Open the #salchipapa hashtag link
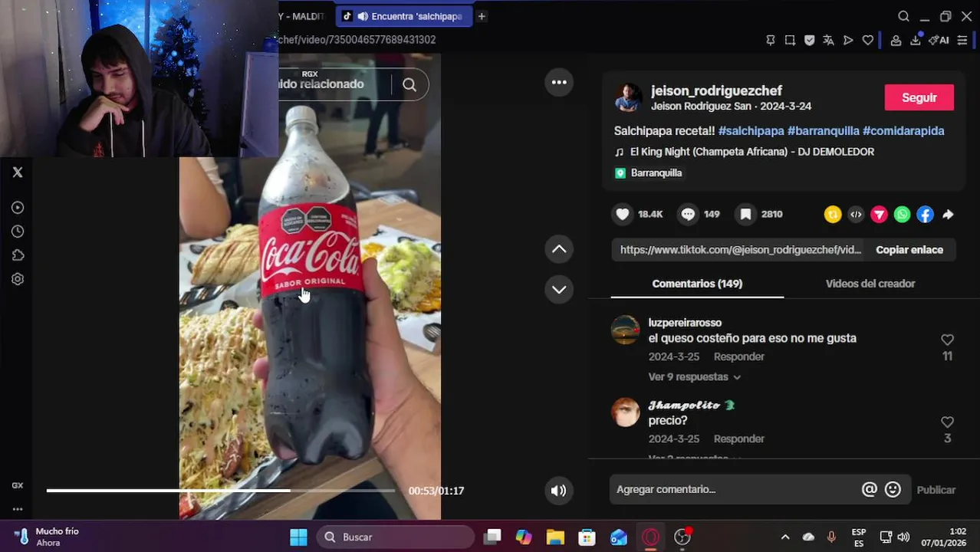The image size is (980, 552). (751, 131)
